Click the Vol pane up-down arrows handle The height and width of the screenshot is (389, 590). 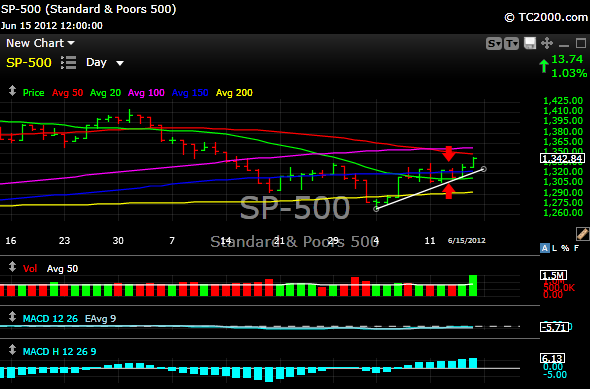click(12, 267)
